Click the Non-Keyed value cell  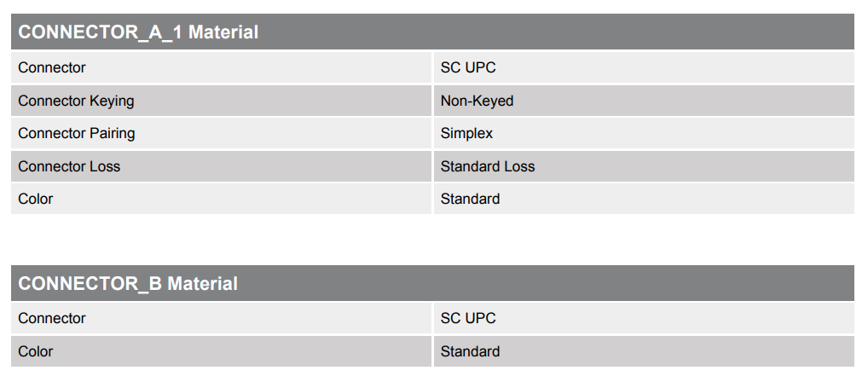(x=477, y=101)
